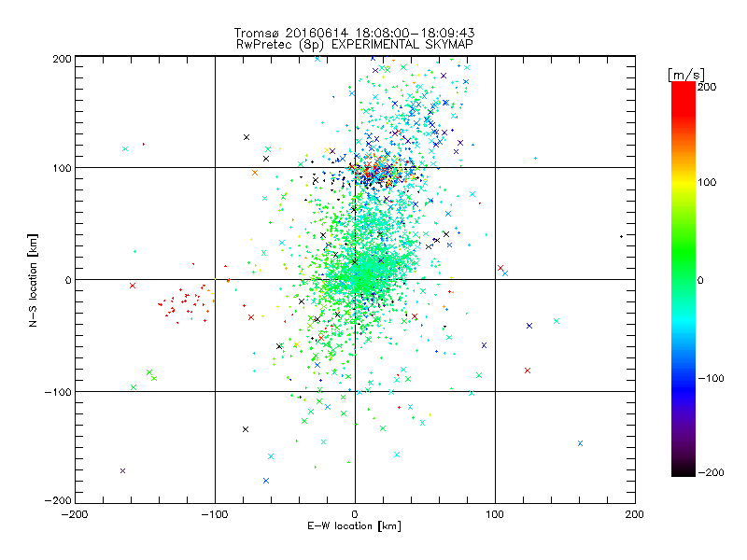This screenshot has height=560, width=747.
Task: Click the -200 label beside the colorbar
Action: pyautogui.click(x=711, y=472)
